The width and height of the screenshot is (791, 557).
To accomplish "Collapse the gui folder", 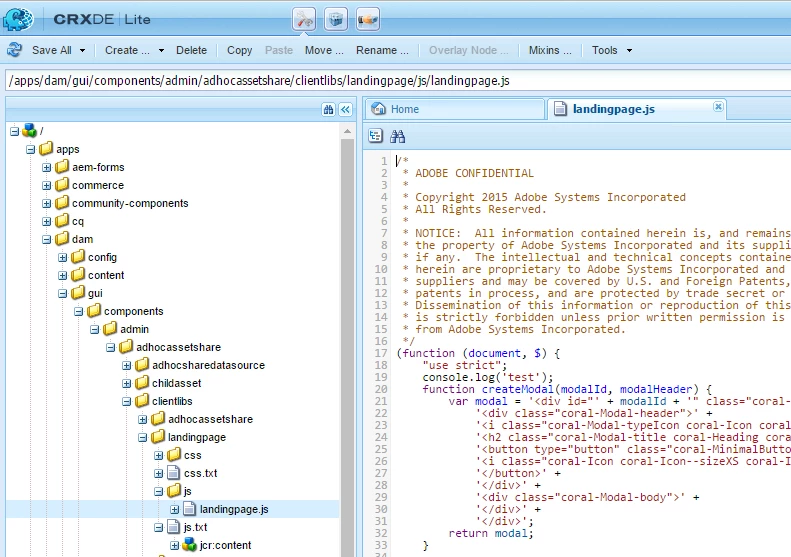I will pyautogui.click(x=63, y=293).
